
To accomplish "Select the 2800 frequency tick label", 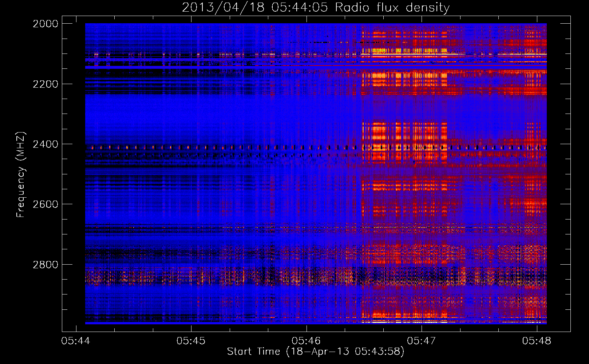I will [46, 265].
